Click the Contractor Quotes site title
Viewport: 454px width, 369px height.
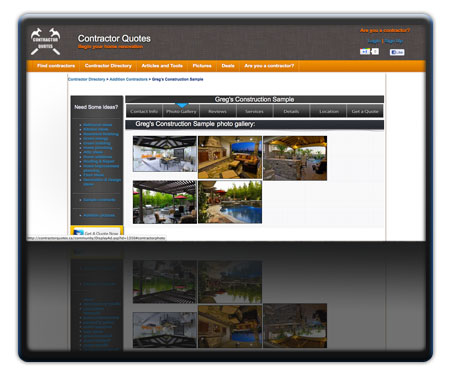coord(114,39)
